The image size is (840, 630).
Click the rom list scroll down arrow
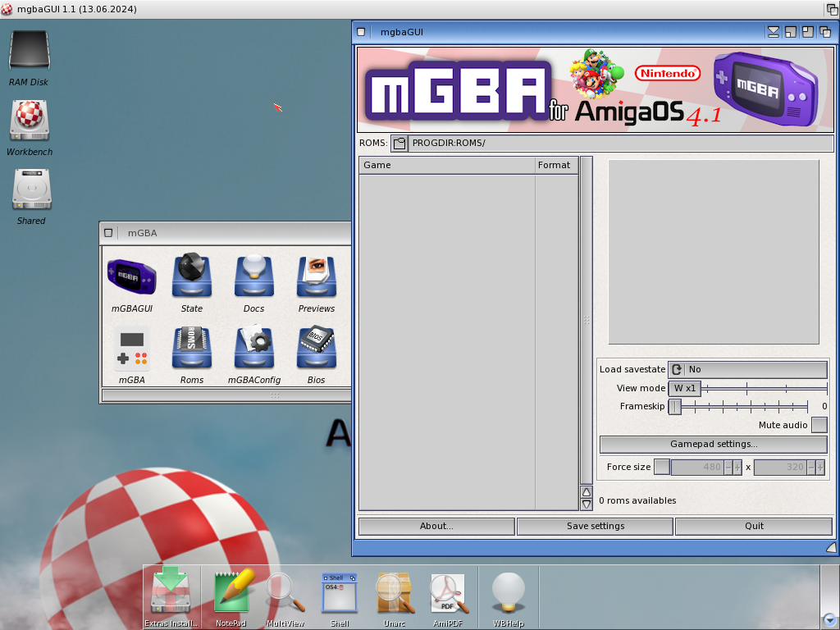[x=586, y=504]
